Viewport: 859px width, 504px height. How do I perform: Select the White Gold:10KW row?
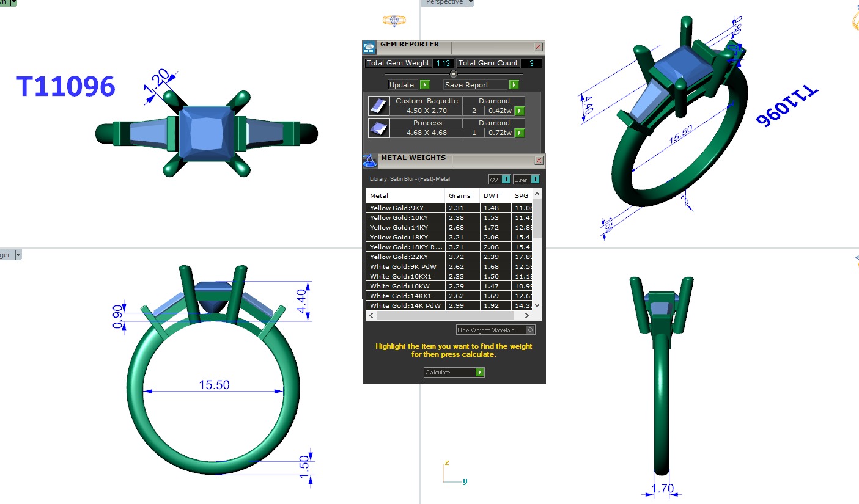pos(405,286)
